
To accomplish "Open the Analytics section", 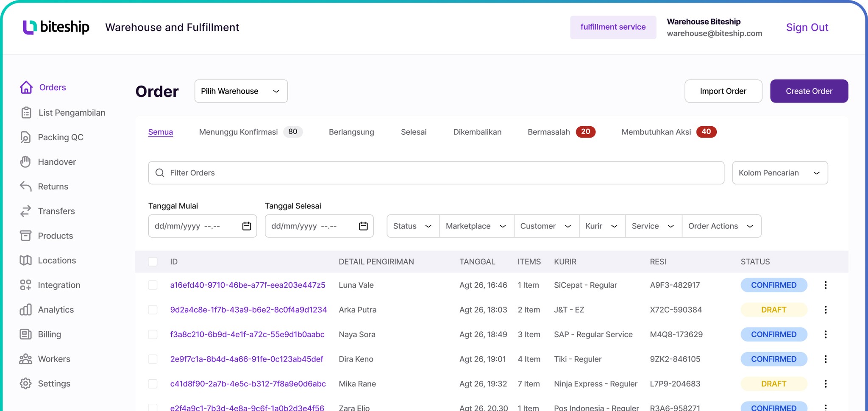I will [x=56, y=309].
